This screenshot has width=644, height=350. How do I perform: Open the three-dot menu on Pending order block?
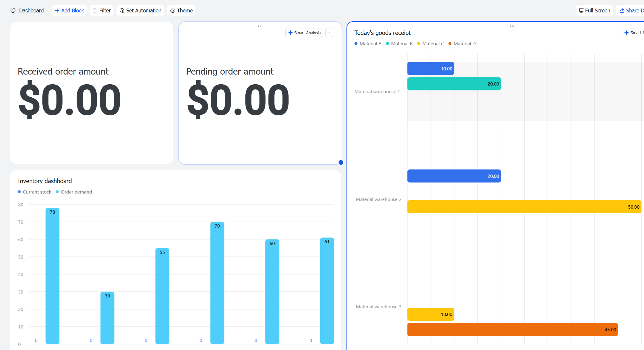[330, 33]
